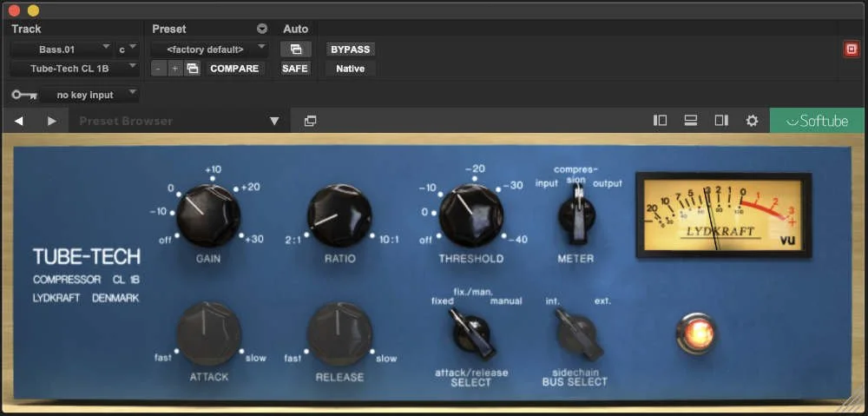Flip the attack/release SELECT switch
Screen dimensions: 868x416
[x=472, y=333]
